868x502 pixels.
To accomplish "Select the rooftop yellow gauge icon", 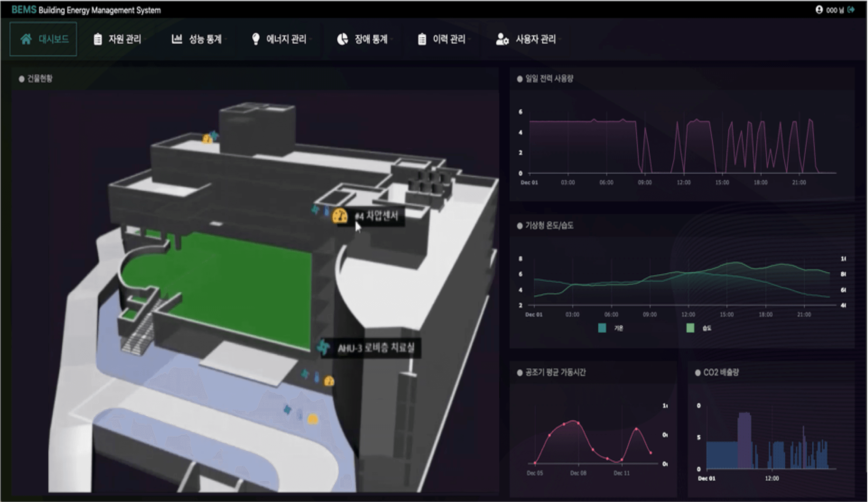I will coord(207,139).
